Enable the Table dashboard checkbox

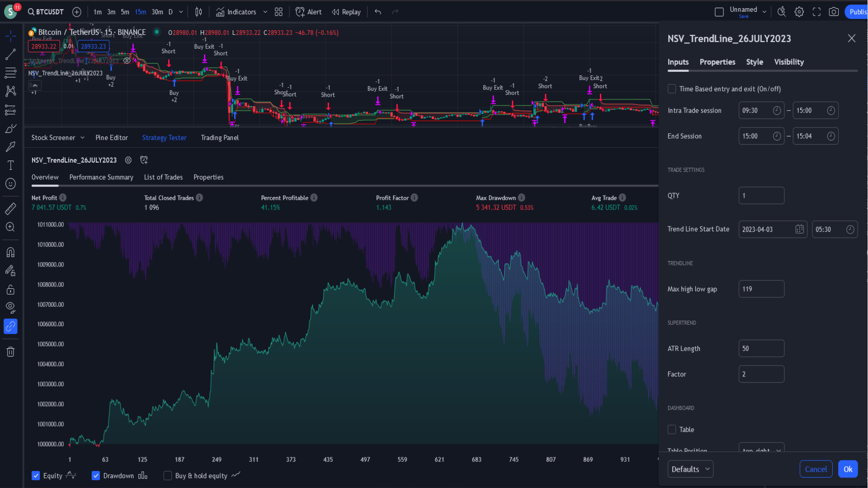(672, 430)
